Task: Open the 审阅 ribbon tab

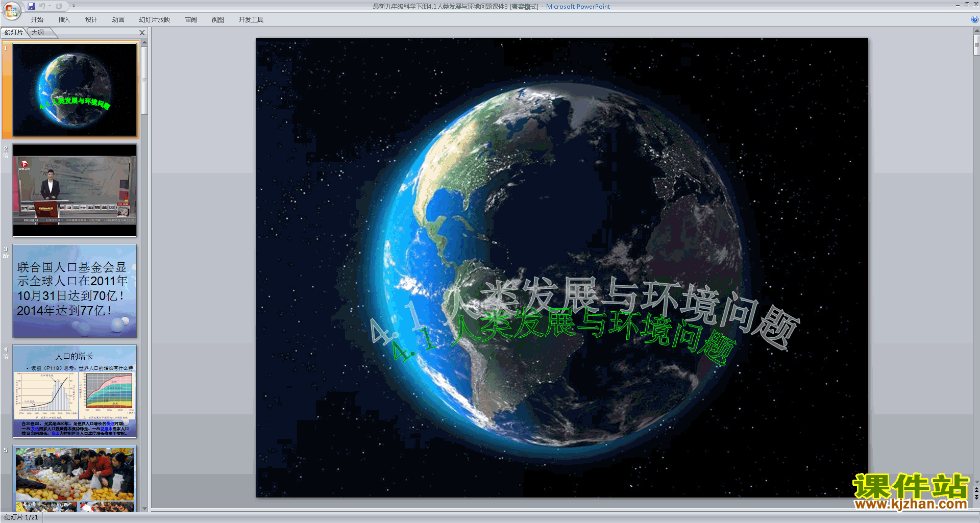Action: [191, 20]
